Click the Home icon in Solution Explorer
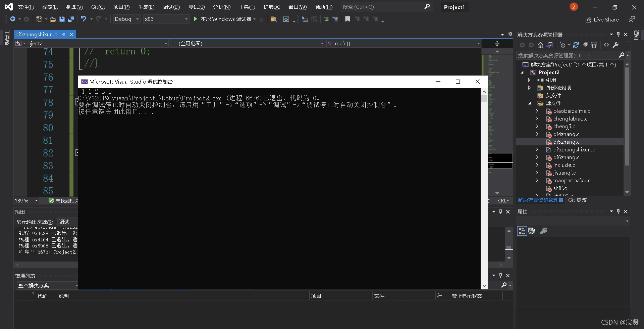 click(540, 45)
